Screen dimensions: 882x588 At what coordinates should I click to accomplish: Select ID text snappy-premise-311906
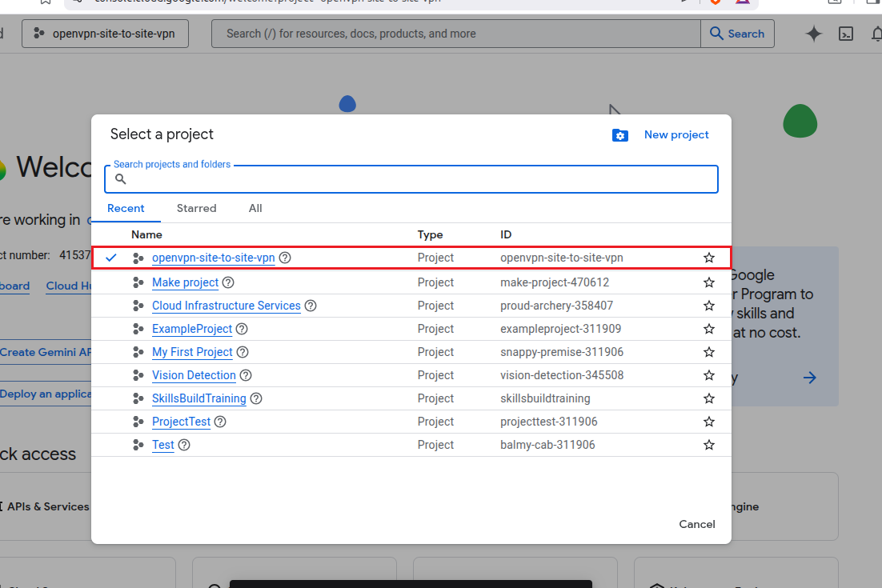561,352
